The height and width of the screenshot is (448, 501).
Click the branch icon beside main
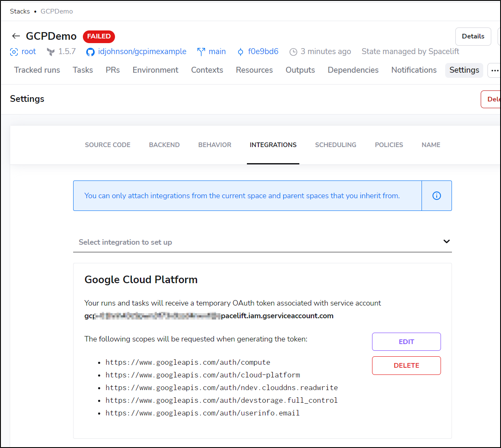(201, 52)
